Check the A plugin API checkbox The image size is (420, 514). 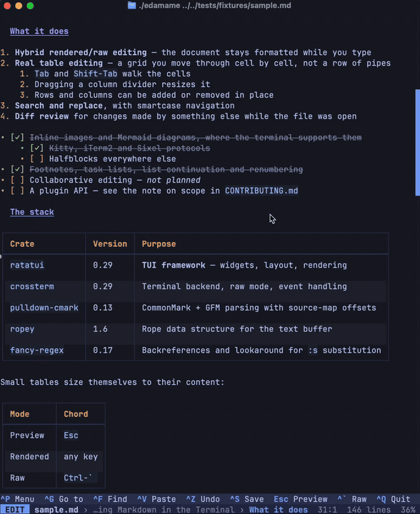(17, 191)
